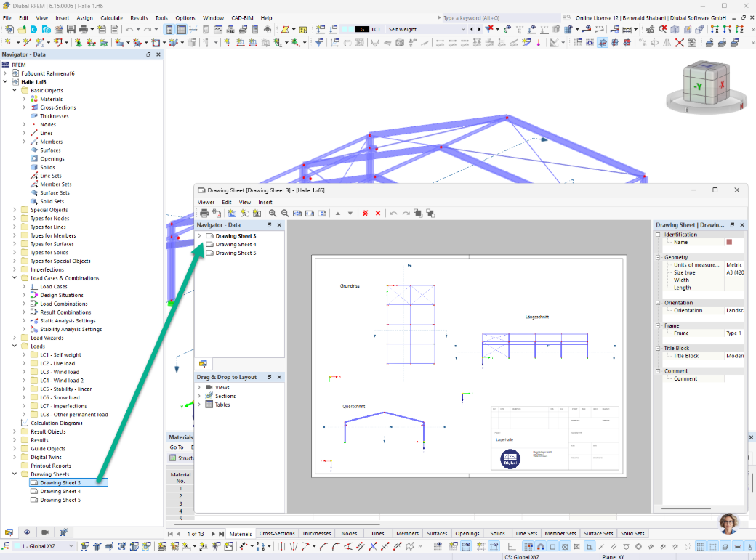The image size is (756, 560).
Task: Delete selected item with single red X icon
Action: pyautogui.click(x=378, y=213)
